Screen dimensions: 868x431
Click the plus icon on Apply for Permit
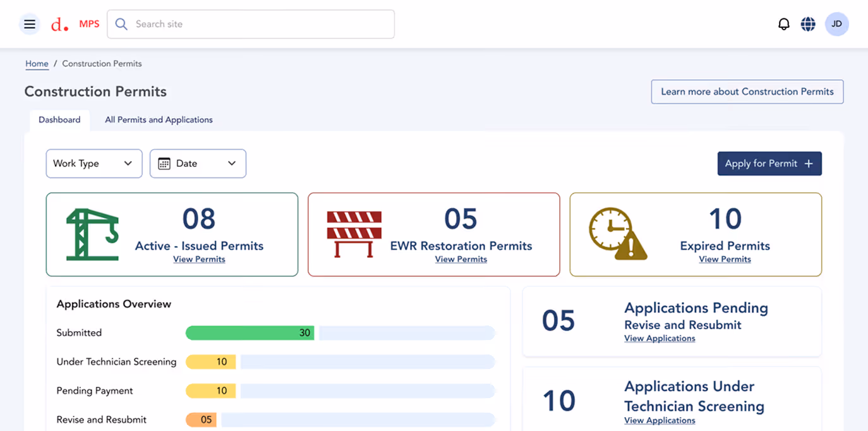pos(809,163)
